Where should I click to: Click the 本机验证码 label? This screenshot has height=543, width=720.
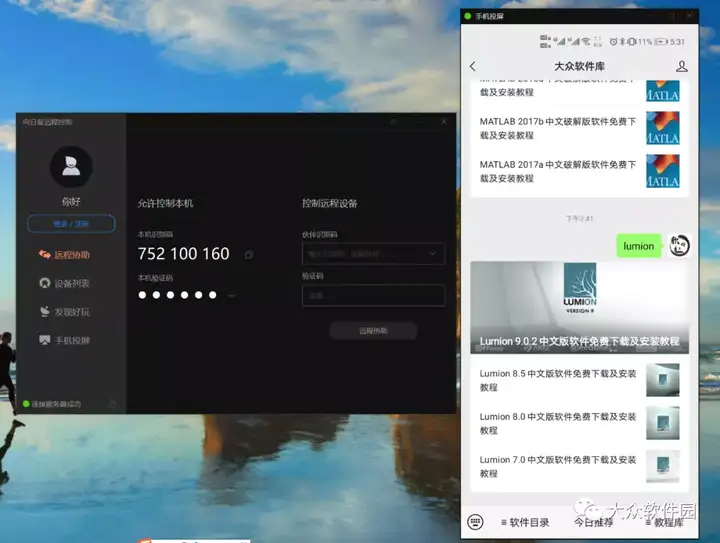click(155, 278)
